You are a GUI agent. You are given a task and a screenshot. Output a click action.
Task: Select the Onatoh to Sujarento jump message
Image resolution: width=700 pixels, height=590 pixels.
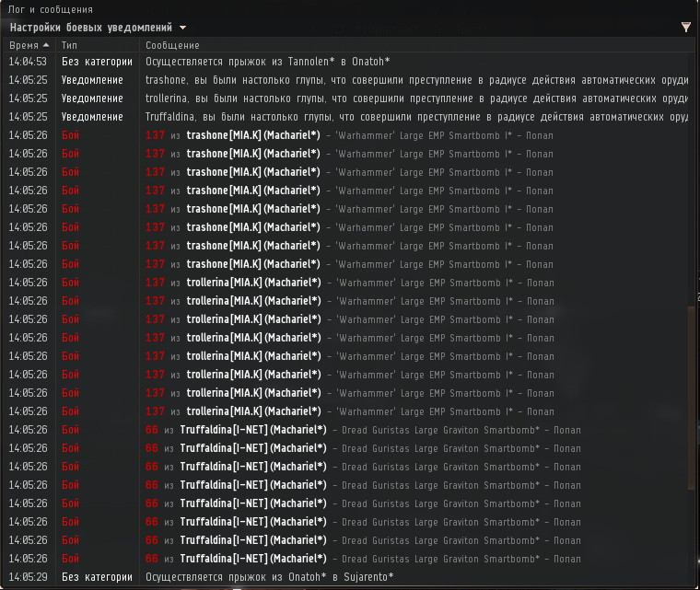tap(269, 577)
